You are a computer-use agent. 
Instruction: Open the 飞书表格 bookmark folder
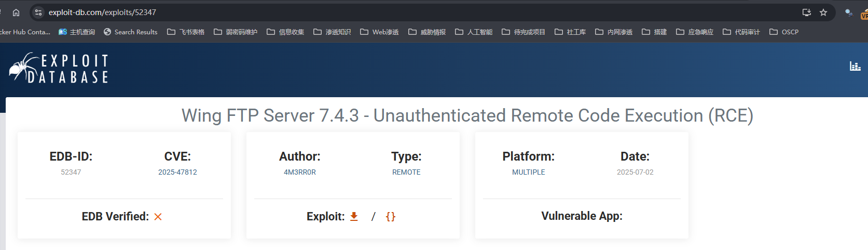pos(186,32)
